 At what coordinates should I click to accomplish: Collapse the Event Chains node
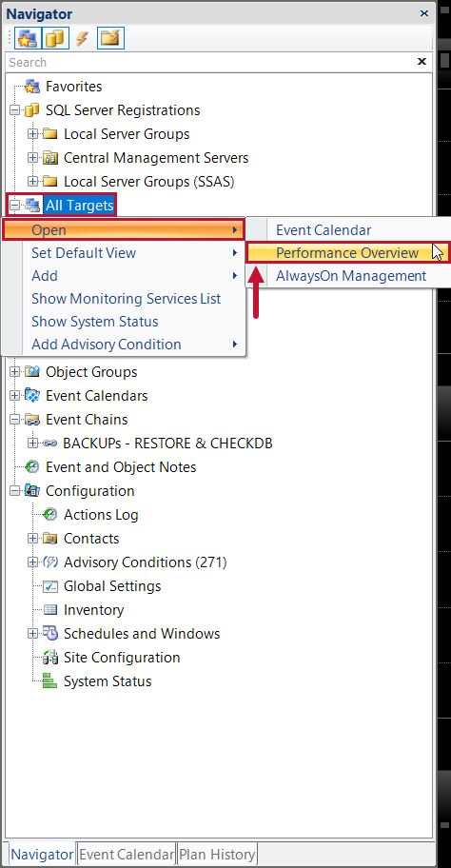click(x=15, y=420)
